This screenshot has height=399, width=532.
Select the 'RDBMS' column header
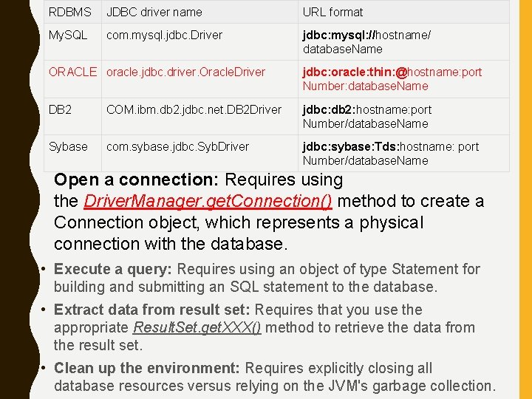click(x=72, y=13)
